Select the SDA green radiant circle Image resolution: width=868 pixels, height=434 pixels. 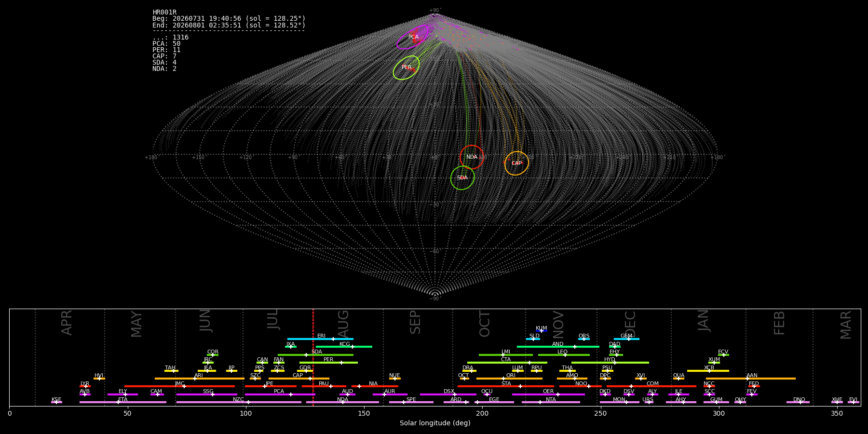[x=462, y=178]
